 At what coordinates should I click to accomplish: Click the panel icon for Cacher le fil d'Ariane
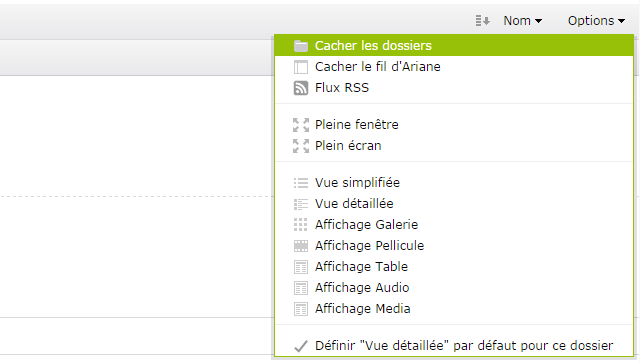[x=301, y=67]
